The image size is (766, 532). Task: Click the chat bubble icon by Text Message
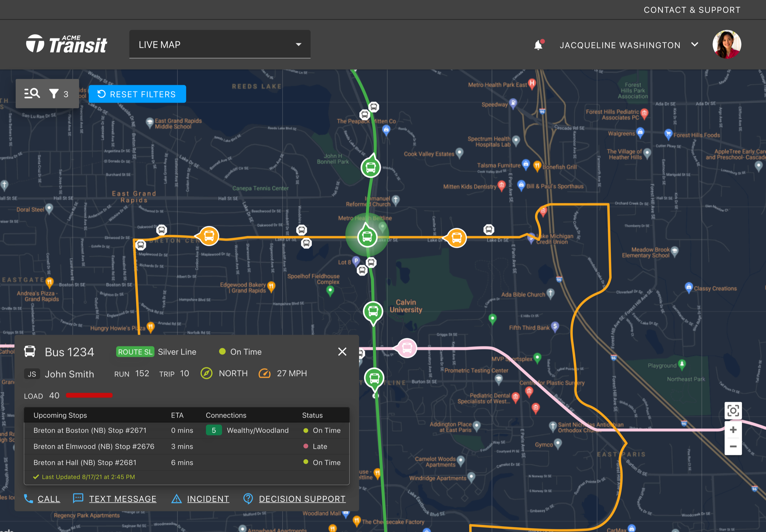point(78,498)
